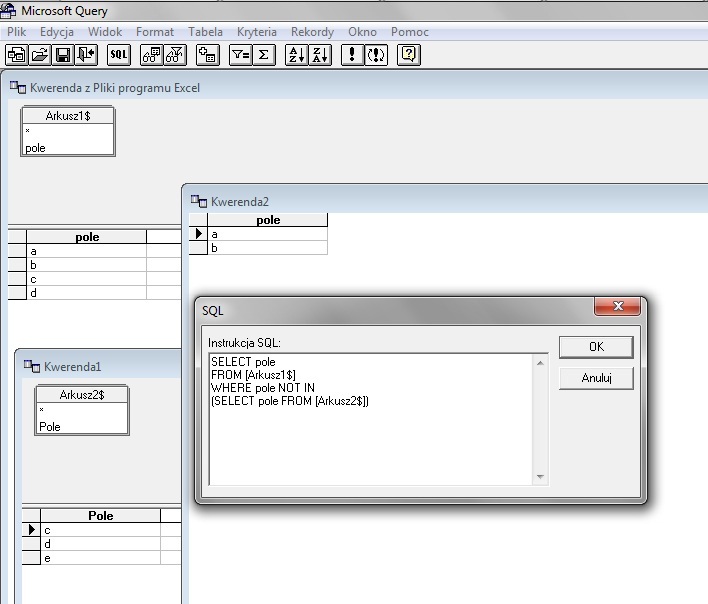Image resolution: width=708 pixels, height=604 pixels.
Task: Open the Rekordy menu
Action: pos(312,32)
